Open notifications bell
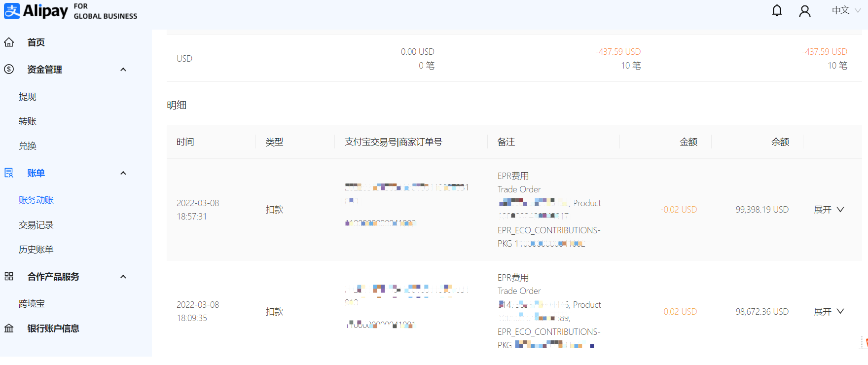This screenshot has height=365, width=868. coord(777,10)
